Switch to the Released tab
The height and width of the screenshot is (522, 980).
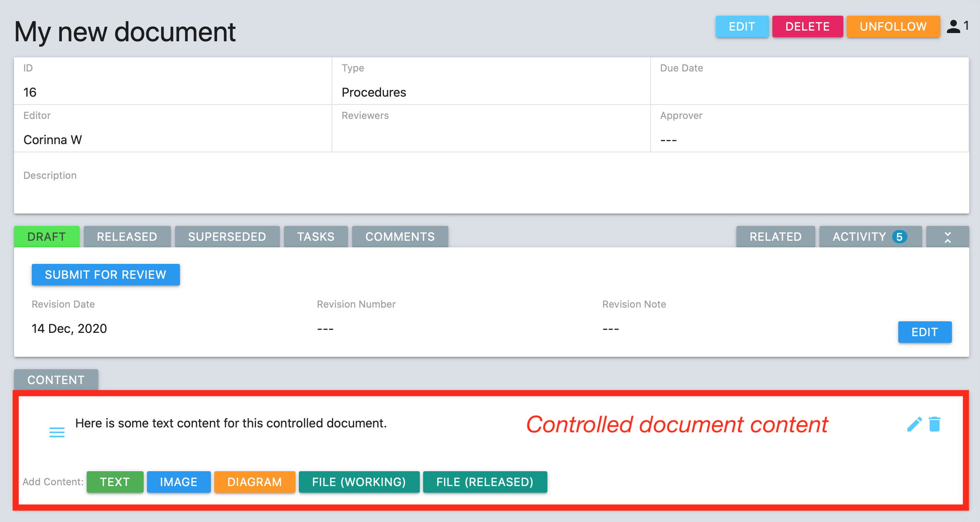tap(127, 237)
